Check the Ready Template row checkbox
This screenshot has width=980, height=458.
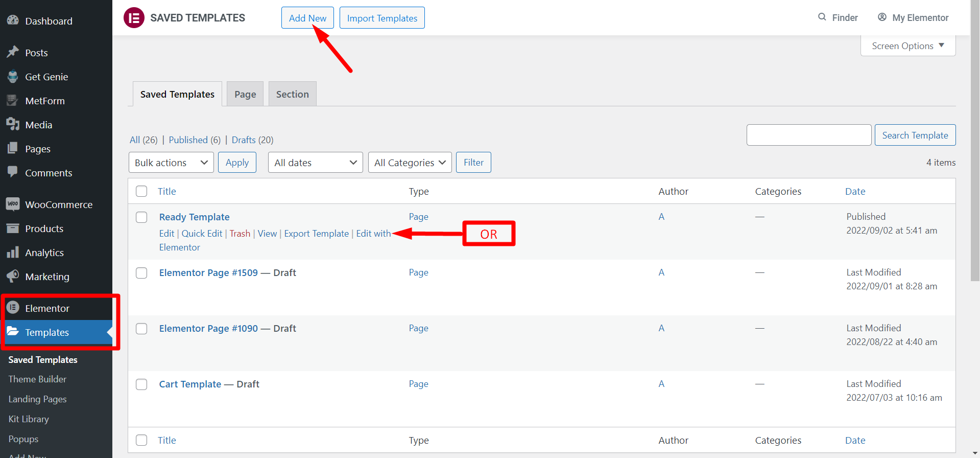click(141, 217)
